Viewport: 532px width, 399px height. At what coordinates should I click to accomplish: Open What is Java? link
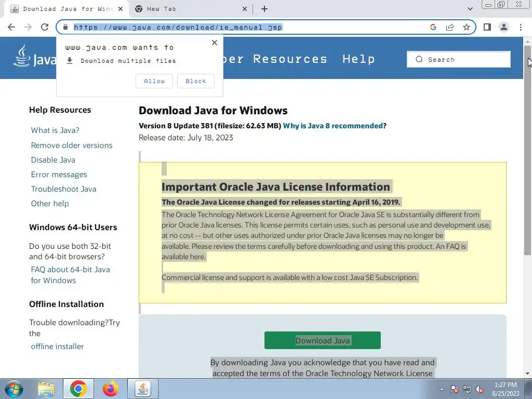(55, 130)
